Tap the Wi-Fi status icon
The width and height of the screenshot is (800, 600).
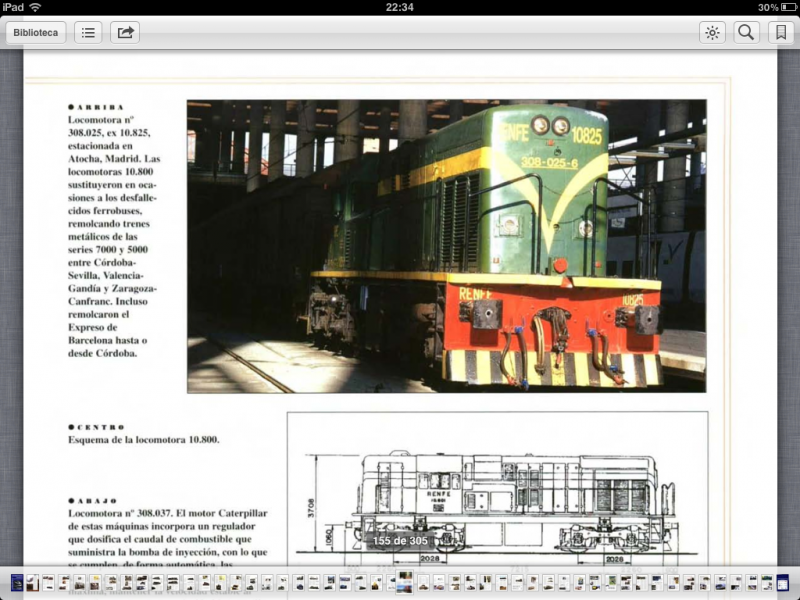[x=35, y=7]
